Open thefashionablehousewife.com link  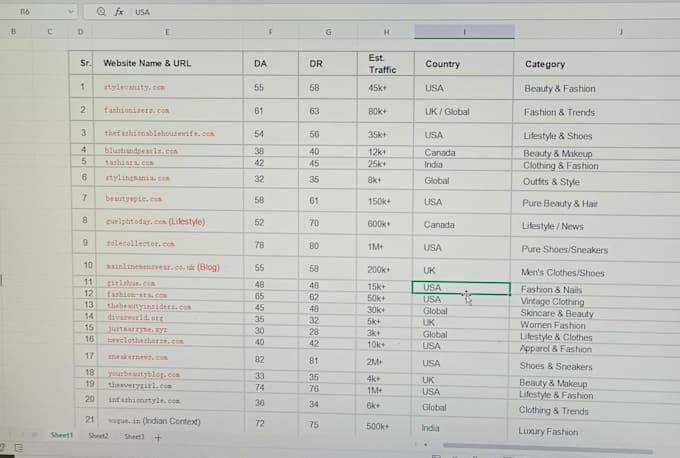tap(159, 133)
